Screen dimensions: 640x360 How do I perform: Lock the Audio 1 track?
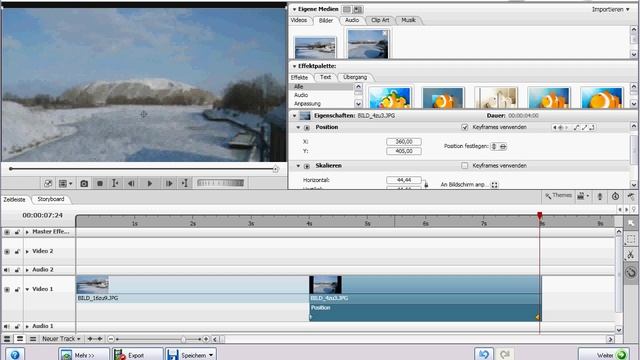[17, 326]
